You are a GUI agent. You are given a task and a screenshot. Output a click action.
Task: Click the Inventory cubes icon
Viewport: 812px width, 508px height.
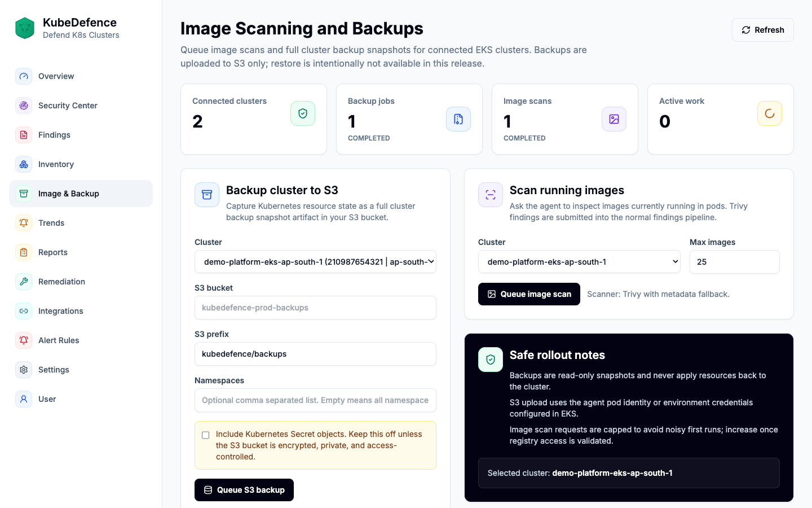point(24,164)
